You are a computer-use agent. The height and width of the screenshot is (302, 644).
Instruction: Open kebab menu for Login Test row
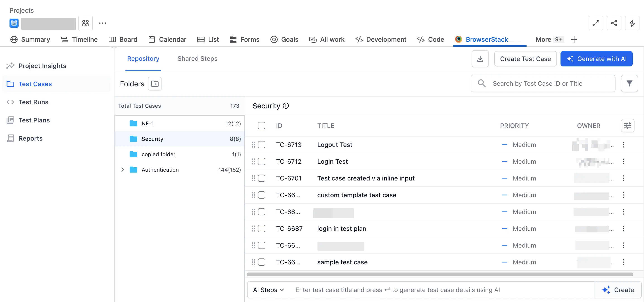[x=623, y=161]
